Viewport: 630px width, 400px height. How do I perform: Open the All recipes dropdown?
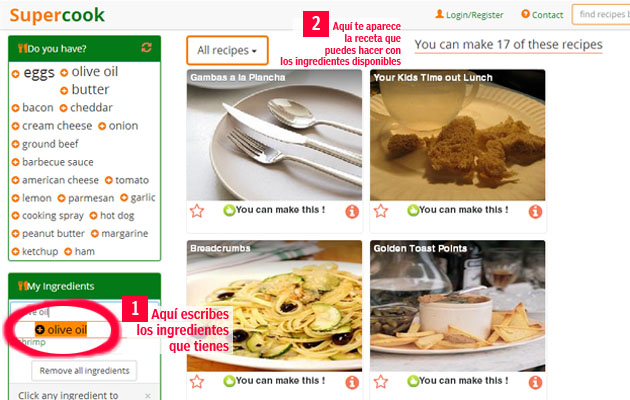227,50
